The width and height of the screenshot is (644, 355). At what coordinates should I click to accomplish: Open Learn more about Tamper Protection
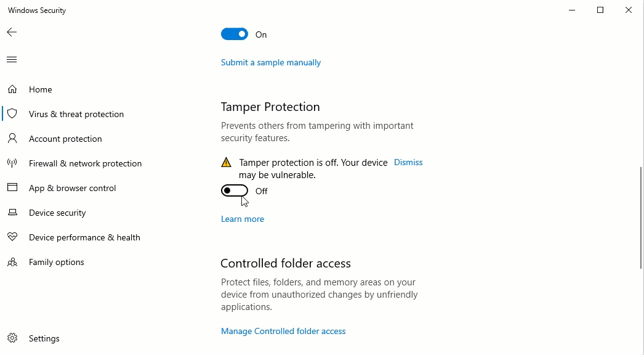click(x=242, y=219)
